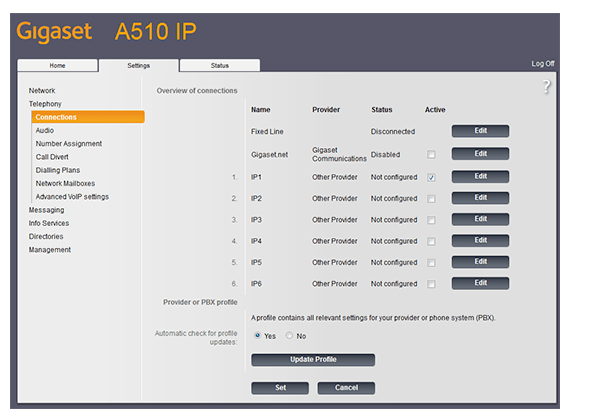This screenshot has height=417, width=589.
Task: Open Directories section
Action: [x=46, y=236]
